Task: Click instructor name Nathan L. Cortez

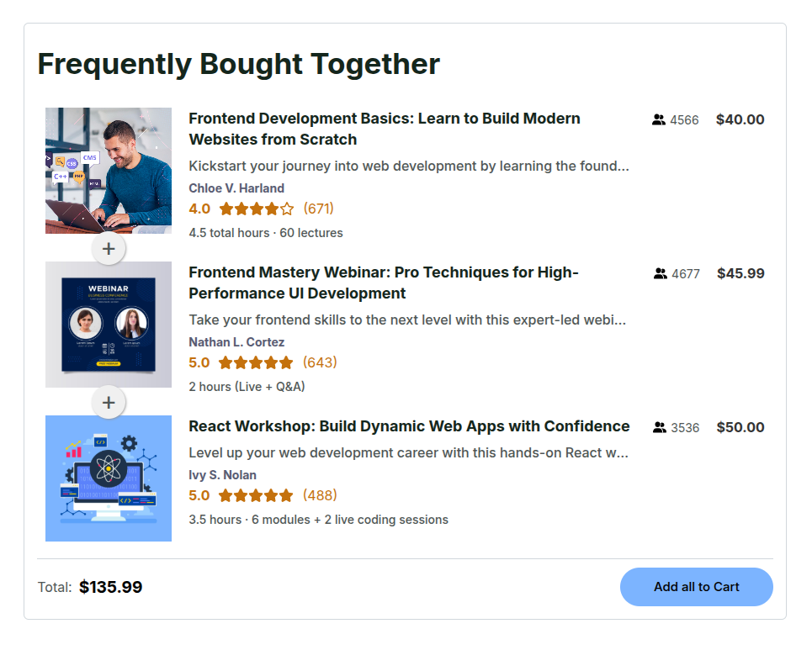Action: [x=236, y=342]
